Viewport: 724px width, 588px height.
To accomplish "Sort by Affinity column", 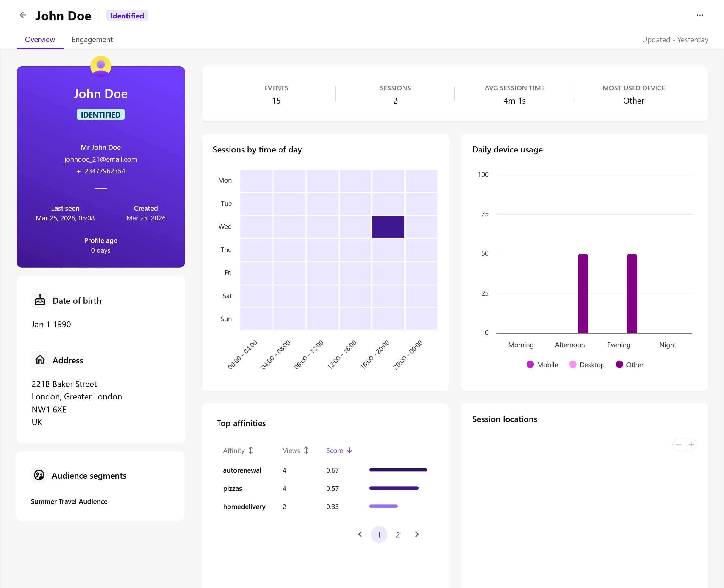I will point(238,450).
